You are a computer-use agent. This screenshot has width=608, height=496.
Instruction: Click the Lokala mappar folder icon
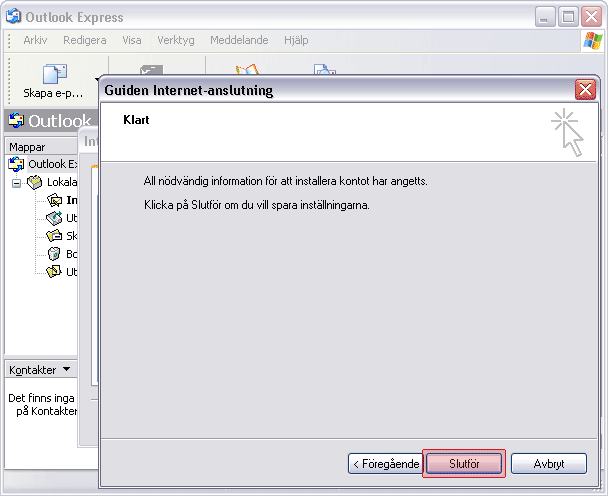point(35,182)
